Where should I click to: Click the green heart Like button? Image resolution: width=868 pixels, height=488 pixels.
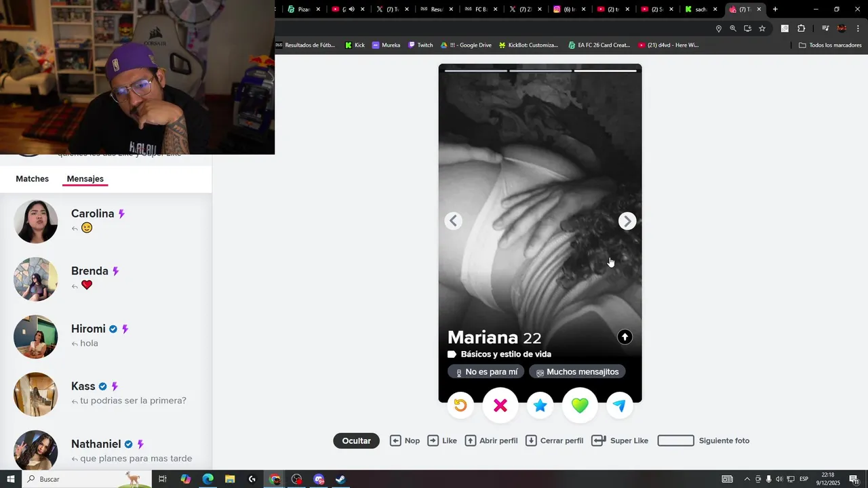[580, 405]
